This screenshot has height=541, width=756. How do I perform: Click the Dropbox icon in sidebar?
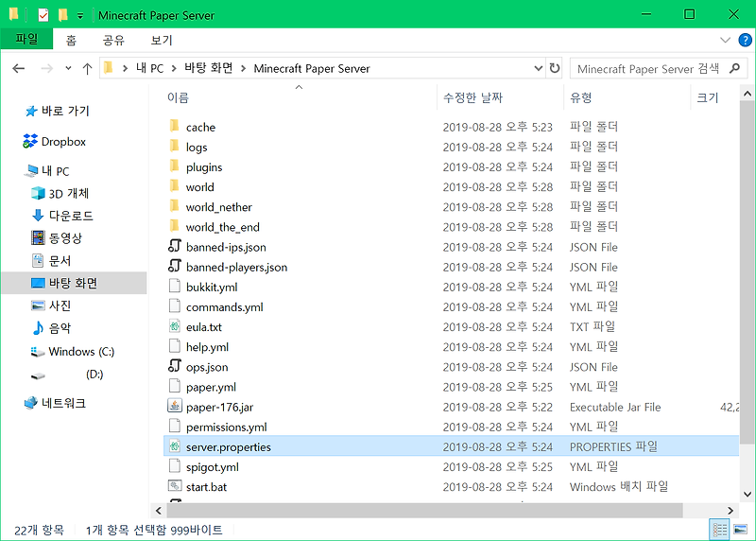[30, 142]
